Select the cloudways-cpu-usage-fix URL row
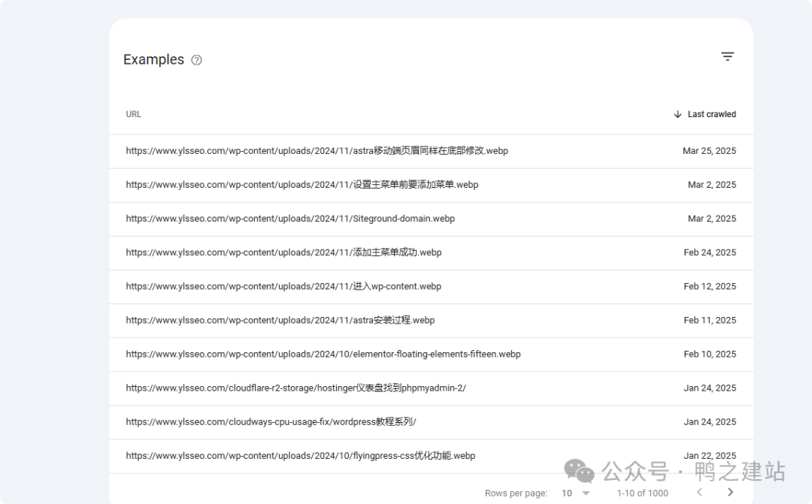This screenshot has width=812, height=504. pyautogui.click(x=271, y=422)
